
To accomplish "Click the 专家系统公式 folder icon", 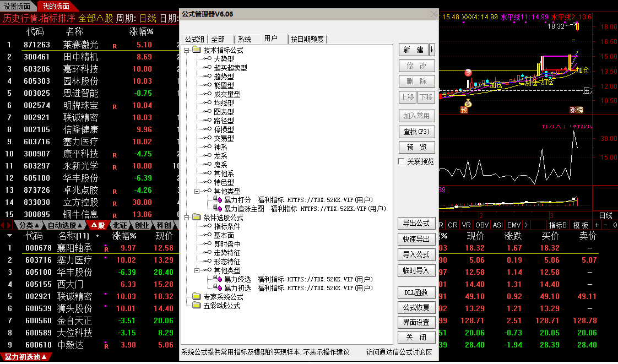I will click(x=196, y=297).
